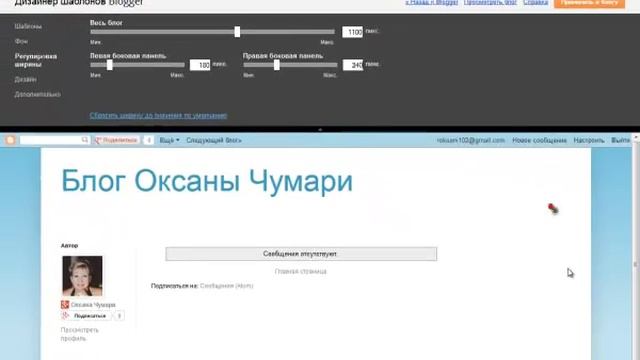The width and height of the screenshot is (640, 360).
Task: Click the author profile photo
Action: click(x=82, y=276)
